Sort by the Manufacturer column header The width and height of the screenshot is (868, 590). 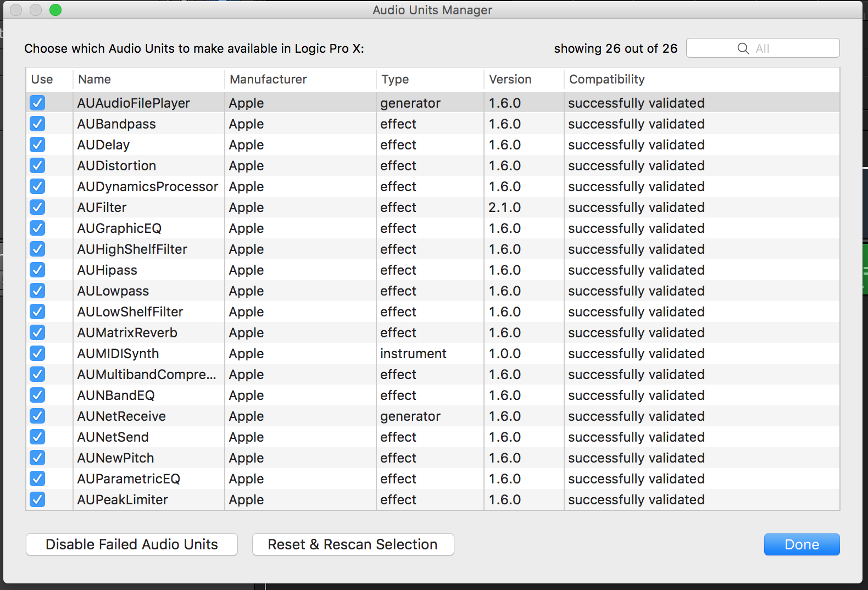coord(301,79)
